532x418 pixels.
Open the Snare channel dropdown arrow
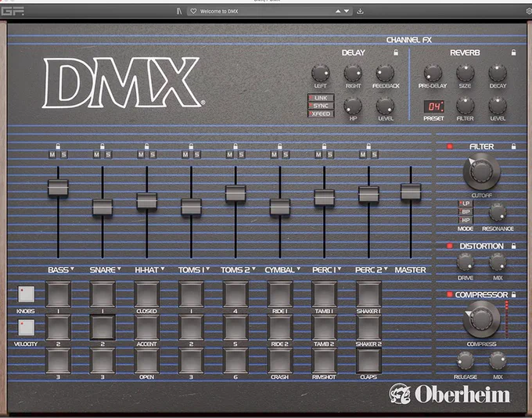click(x=119, y=269)
